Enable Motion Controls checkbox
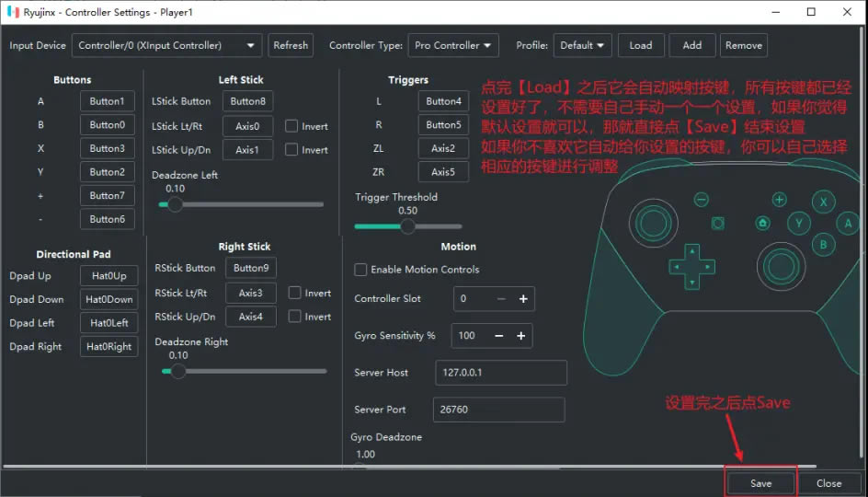 click(x=360, y=270)
